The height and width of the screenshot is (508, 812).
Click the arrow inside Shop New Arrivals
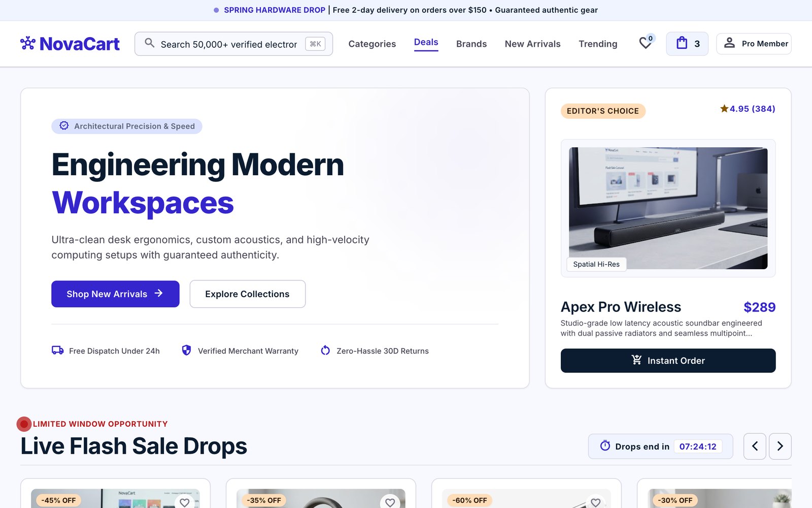(159, 293)
